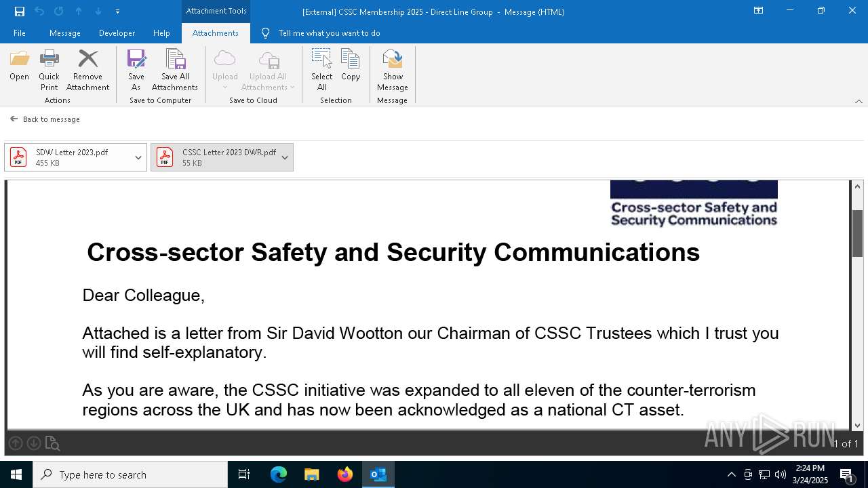Viewport: 868px width, 488px height.
Task: Click the network icon in system tray
Action: pyautogui.click(x=764, y=474)
